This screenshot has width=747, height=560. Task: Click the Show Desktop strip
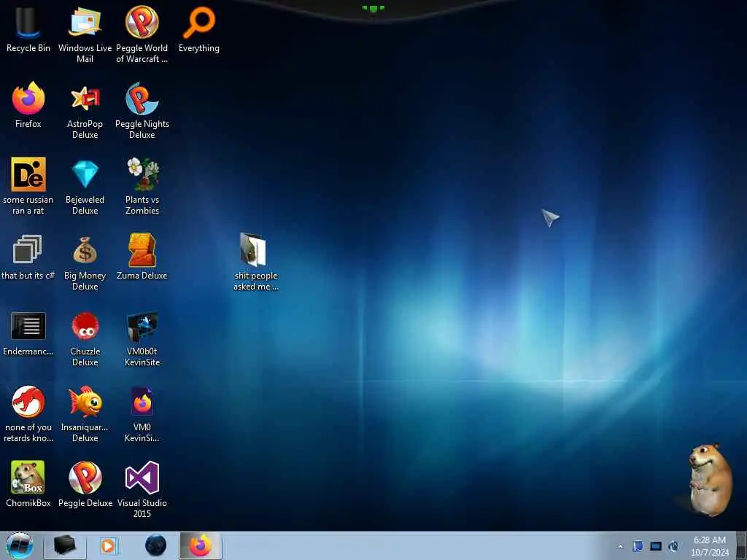741,545
